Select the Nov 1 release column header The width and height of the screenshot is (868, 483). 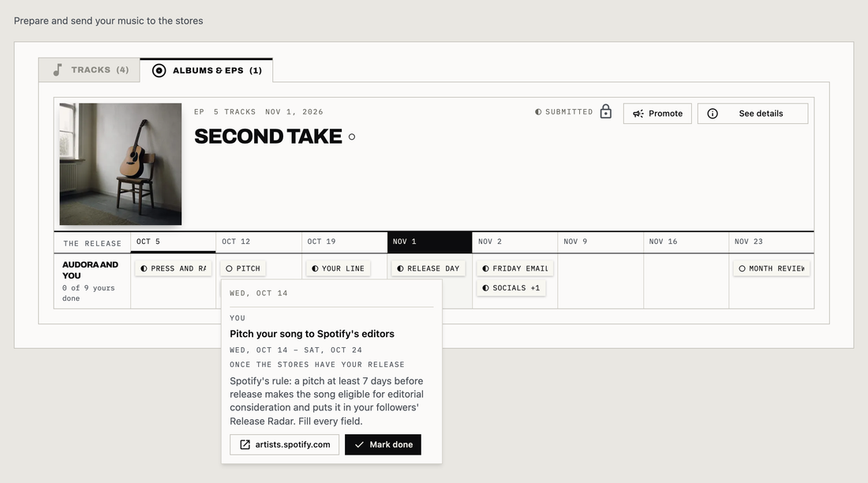(429, 241)
